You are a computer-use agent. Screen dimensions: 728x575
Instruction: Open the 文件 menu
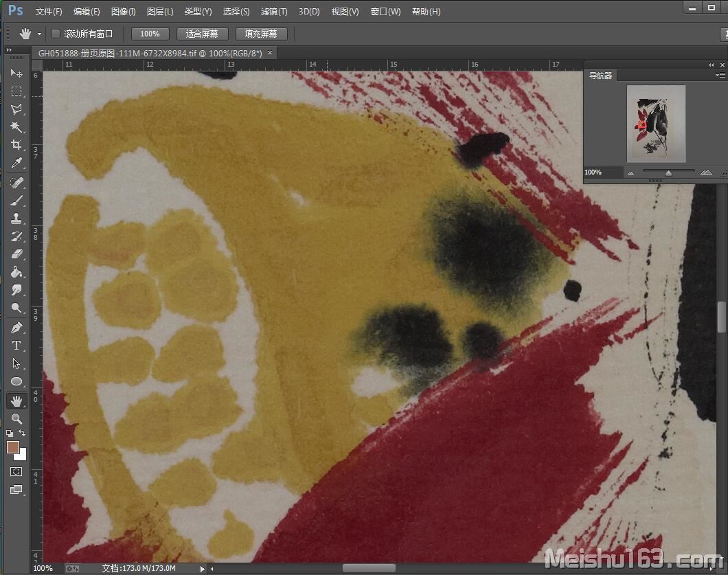[49, 12]
